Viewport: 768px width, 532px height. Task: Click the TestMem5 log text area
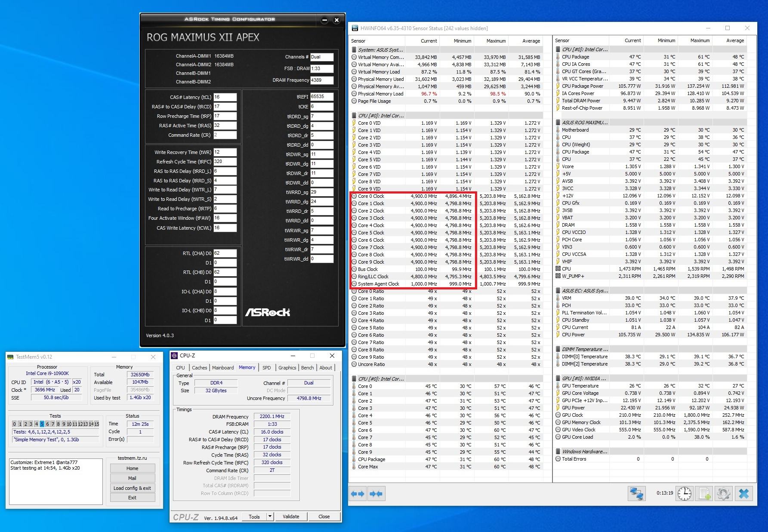click(56, 481)
